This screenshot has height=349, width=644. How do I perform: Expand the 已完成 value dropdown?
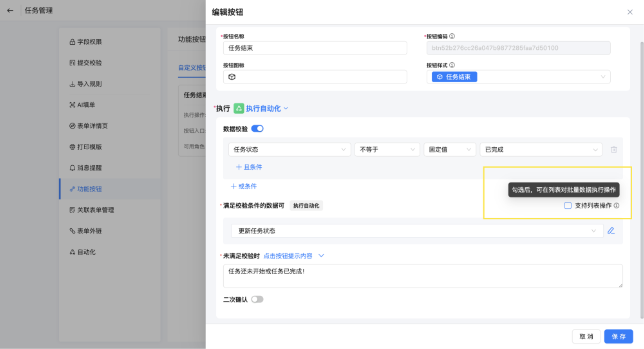pos(541,149)
